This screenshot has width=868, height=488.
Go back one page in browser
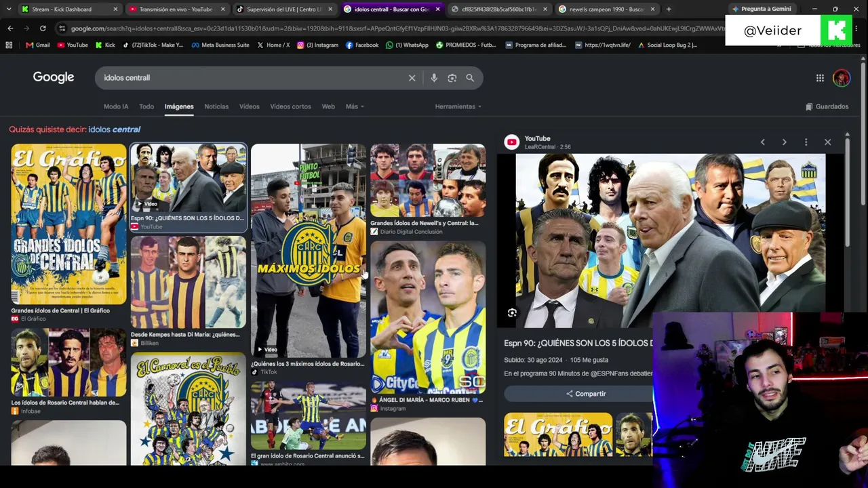point(10,28)
